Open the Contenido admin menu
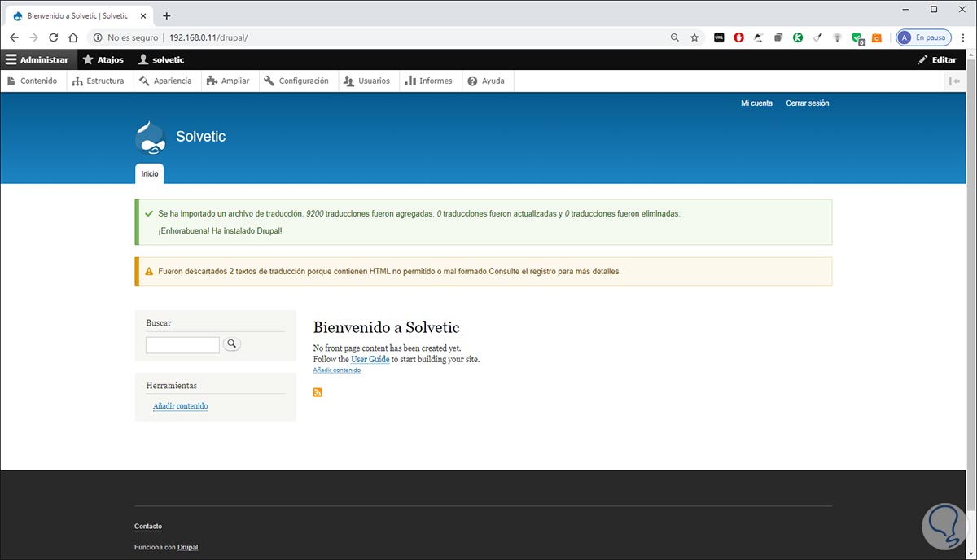Screen dimensions: 977x560 click(x=32, y=81)
